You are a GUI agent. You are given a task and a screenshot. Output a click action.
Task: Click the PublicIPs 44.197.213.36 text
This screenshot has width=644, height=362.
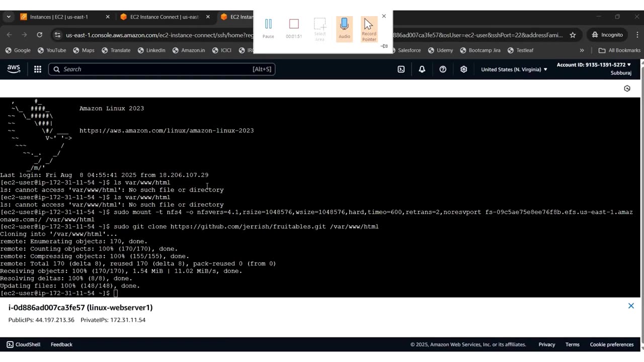tap(41, 320)
